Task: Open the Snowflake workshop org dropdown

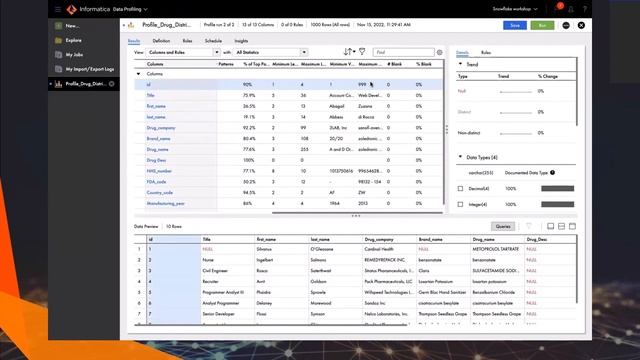Action: pos(515,9)
